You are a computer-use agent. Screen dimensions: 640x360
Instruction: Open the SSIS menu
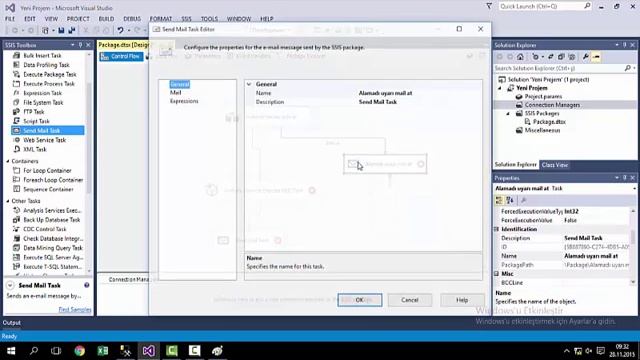click(186, 19)
